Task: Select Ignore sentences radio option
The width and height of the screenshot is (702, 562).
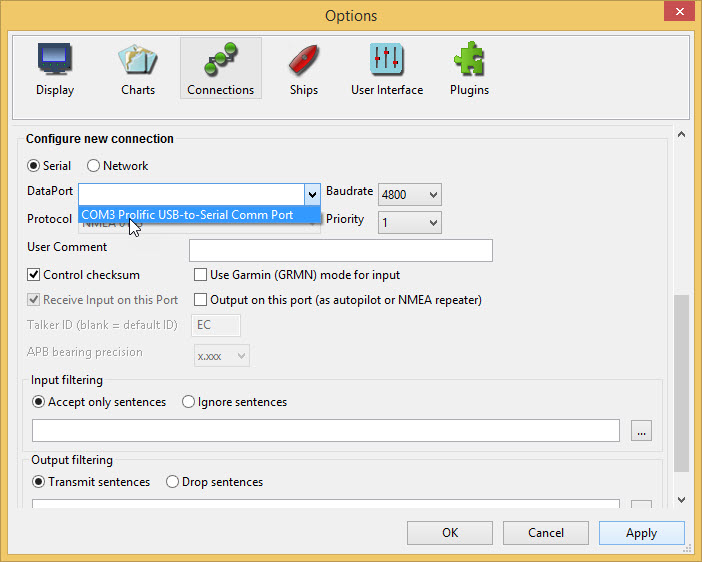Action: [x=188, y=402]
